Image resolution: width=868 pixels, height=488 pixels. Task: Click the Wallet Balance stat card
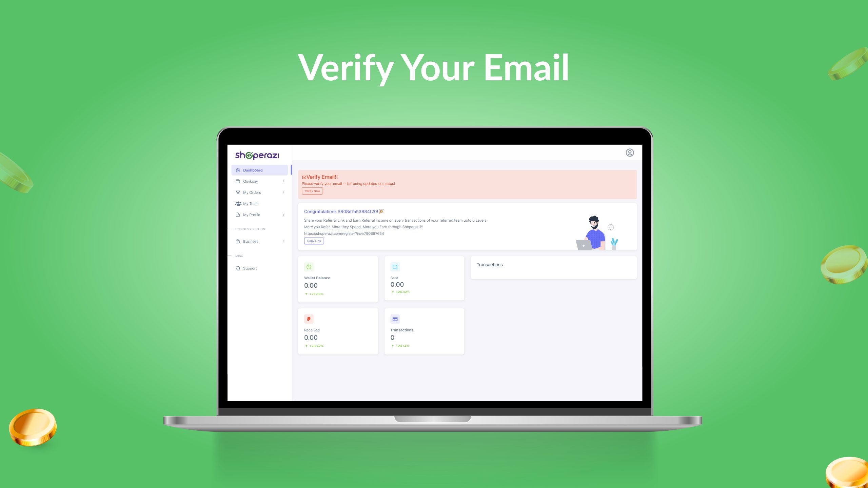[337, 280]
